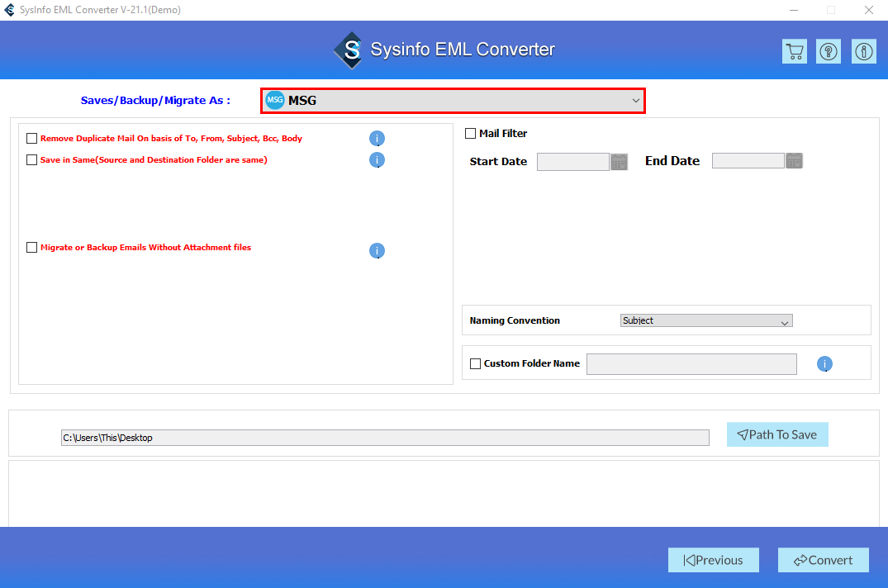Screen dimensions: 888x588
Task: Check the Mail Filter option
Action: tap(470, 133)
